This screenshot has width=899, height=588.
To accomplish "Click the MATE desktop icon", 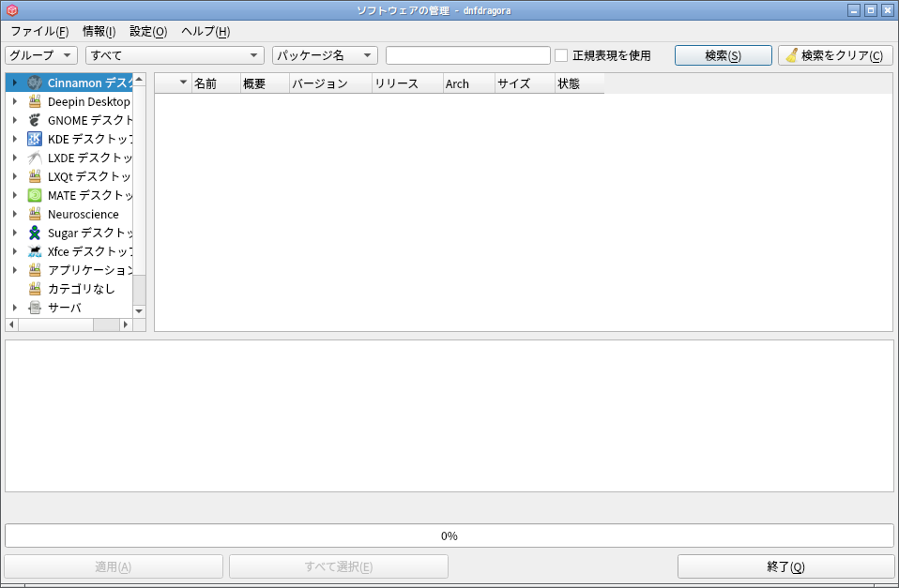I will point(35,195).
